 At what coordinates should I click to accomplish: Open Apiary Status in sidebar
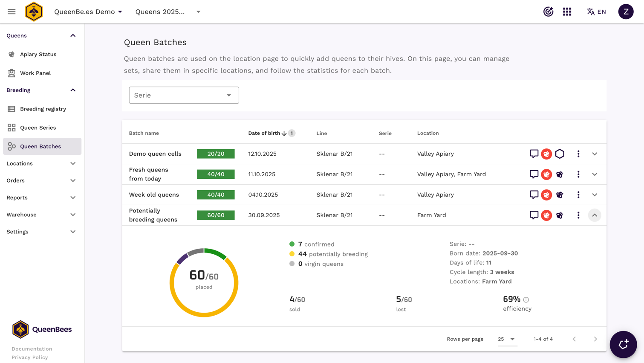(38, 54)
